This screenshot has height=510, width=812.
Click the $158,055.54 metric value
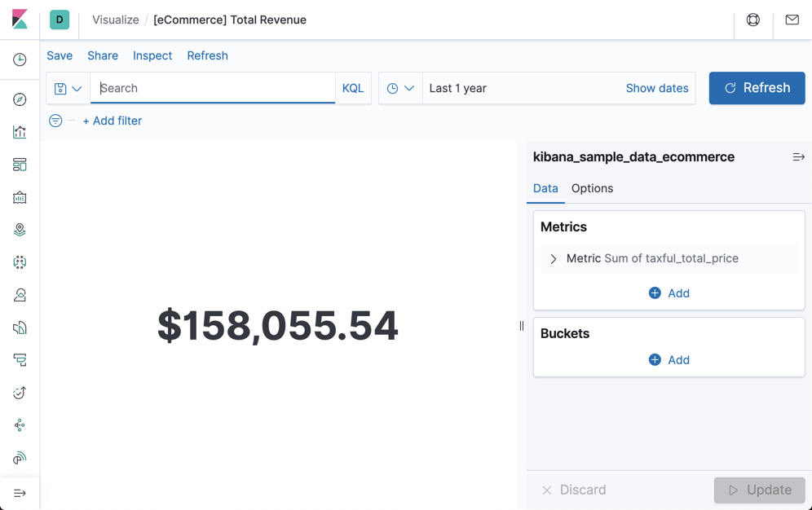click(277, 326)
